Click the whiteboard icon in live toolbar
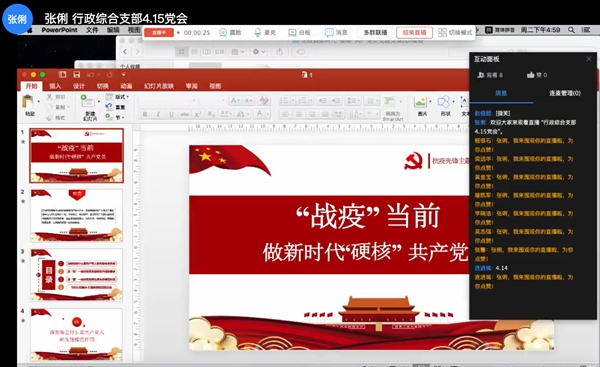This screenshot has height=367, width=600. click(x=292, y=33)
